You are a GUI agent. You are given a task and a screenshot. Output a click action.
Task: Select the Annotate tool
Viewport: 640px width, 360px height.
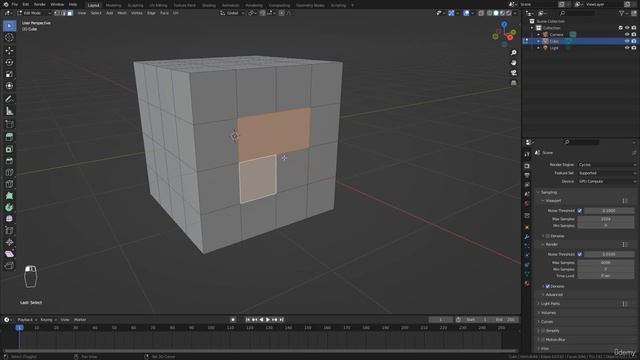tap(9, 99)
